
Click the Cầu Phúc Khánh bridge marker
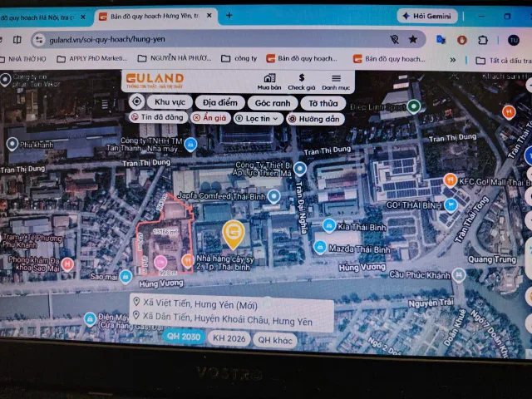(458, 275)
